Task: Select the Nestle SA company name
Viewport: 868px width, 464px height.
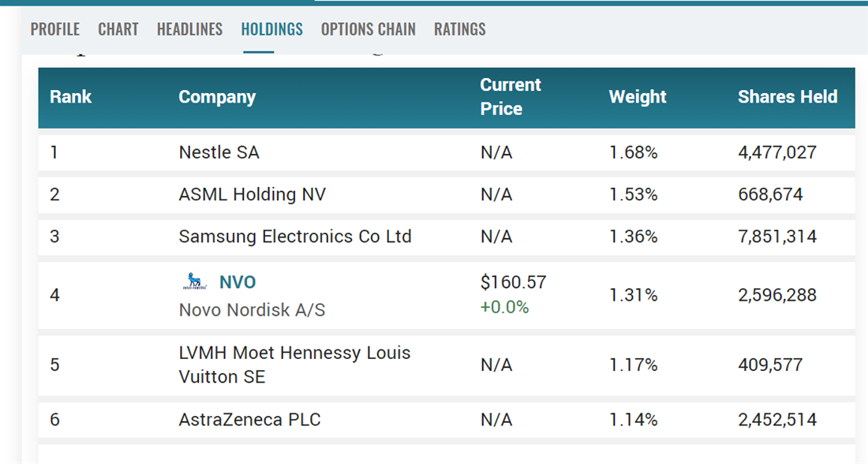Action: click(x=219, y=152)
